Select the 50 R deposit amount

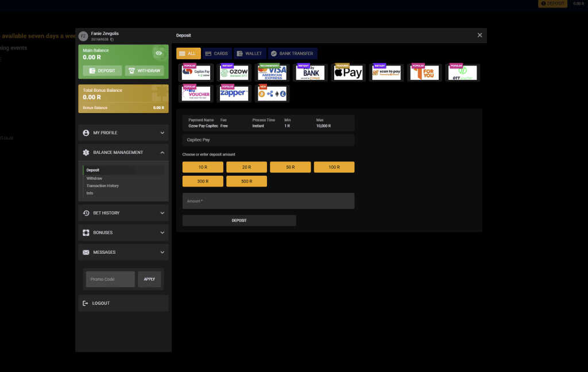pyautogui.click(x=290, y=167)
